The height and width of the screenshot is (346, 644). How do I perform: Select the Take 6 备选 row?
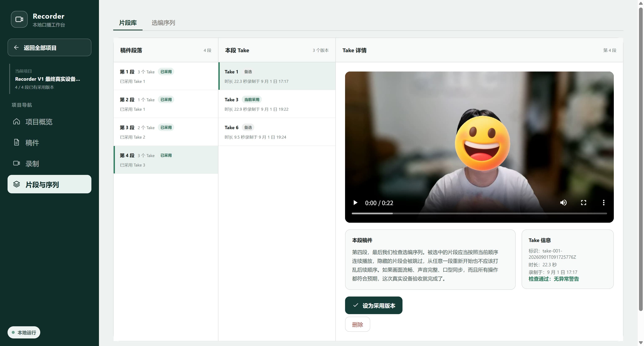coord(277,132)
